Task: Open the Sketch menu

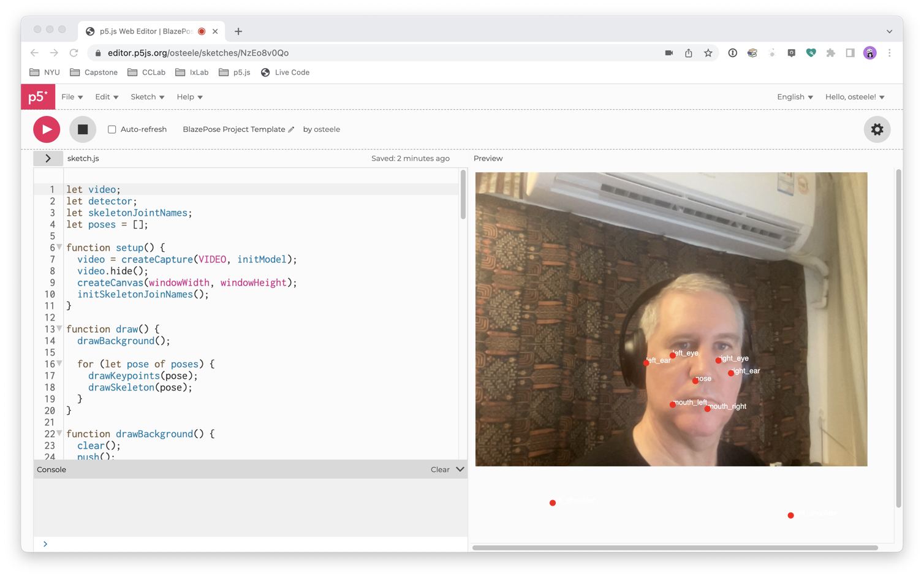Action: [x=147, y=97]
